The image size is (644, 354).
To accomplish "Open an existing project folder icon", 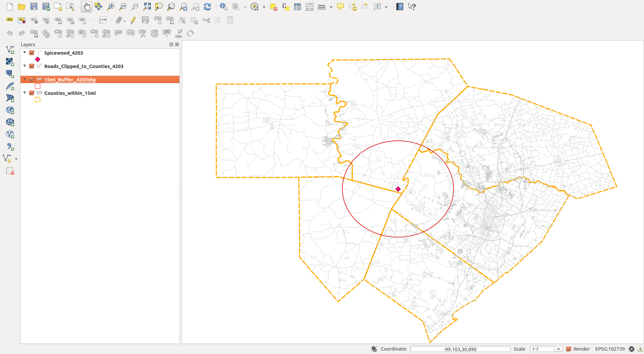I will click(x=22, y=7).
